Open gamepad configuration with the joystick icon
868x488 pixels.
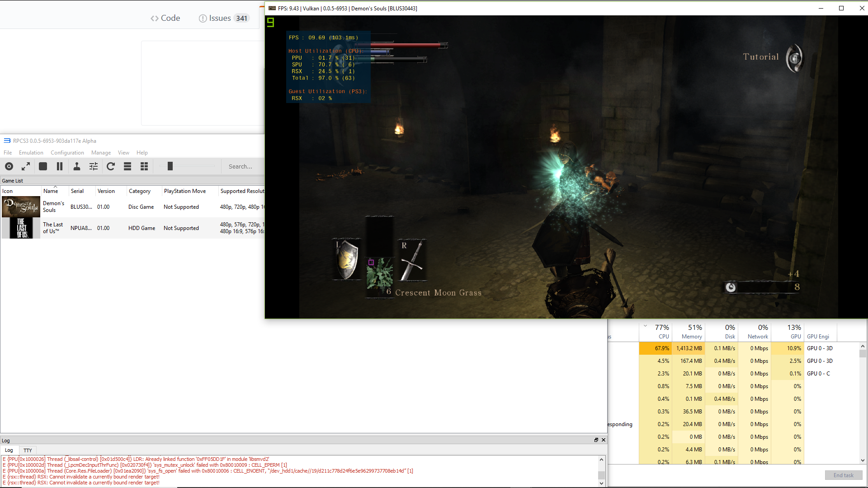pos(76,166)
